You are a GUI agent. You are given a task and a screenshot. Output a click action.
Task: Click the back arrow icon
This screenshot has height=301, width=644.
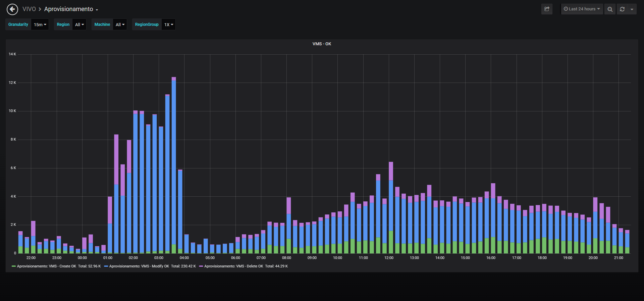pyautogui.click(x=12, y=9)
